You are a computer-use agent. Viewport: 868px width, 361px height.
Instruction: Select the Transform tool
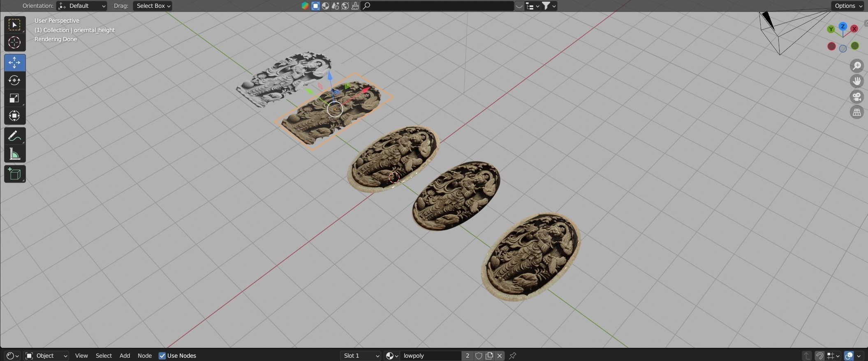(x=15, y=116)
